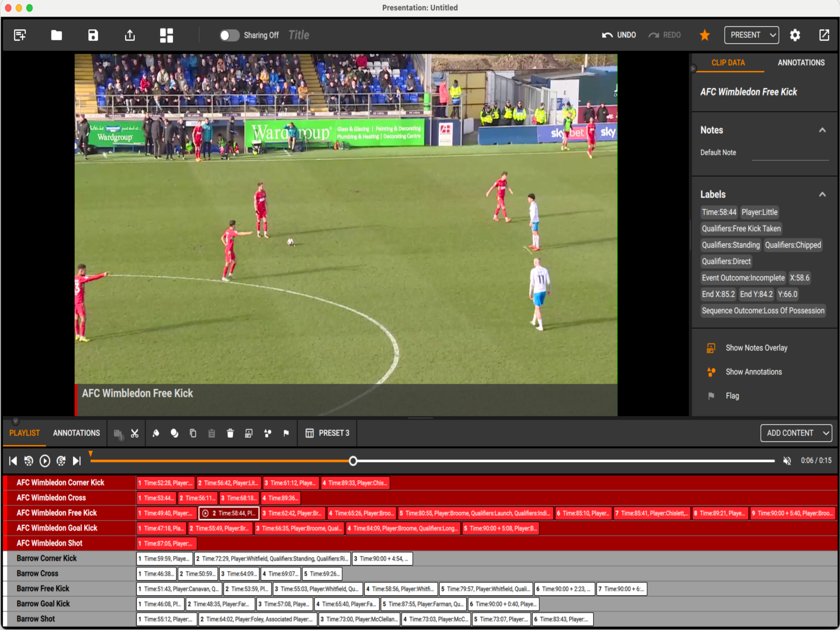Click the forward 5 seconds icon
The height and width of the screenshot is (630, 840).
click(61, 461)
